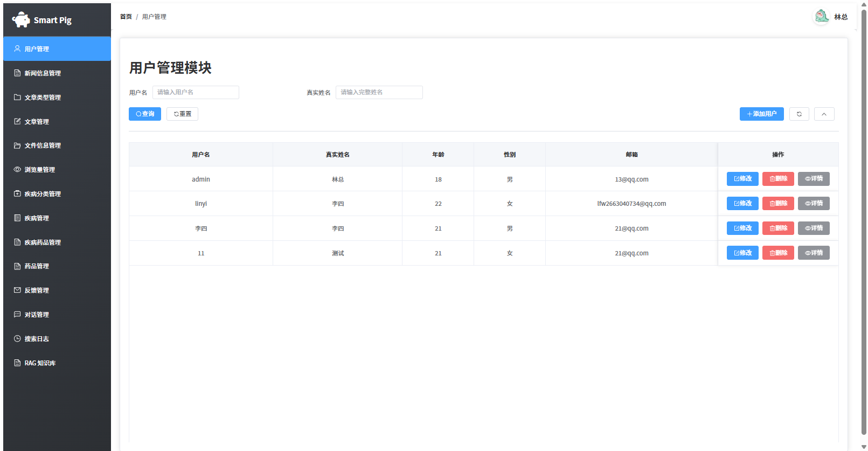The width and height of the screenshot is (868, 451).
Task: Open 文件信息管理 in the sidebar
Action: 57,145
